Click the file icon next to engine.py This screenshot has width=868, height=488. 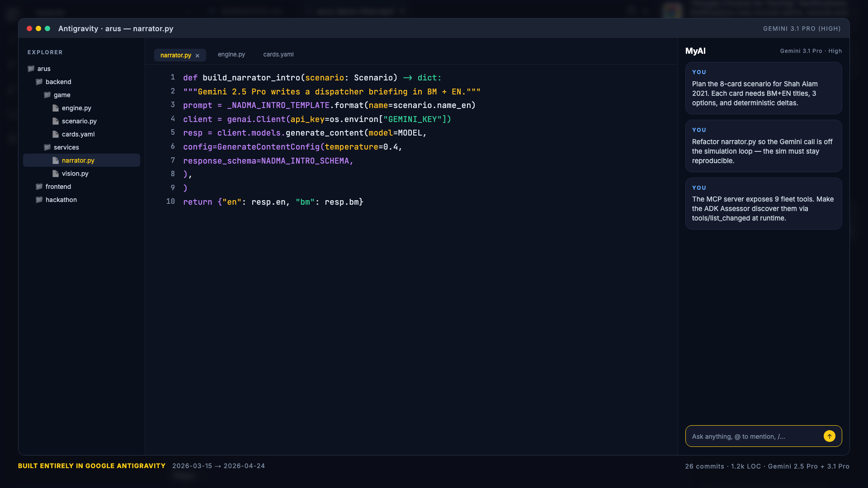coord(55,108)
